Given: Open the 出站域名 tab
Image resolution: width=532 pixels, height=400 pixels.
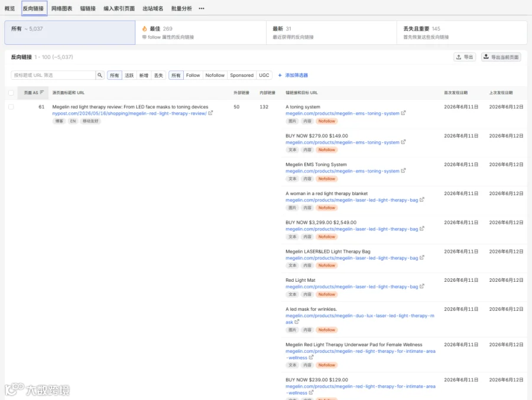Looking at the screenshot, I should pyautogui.click(x=153, y=8).
